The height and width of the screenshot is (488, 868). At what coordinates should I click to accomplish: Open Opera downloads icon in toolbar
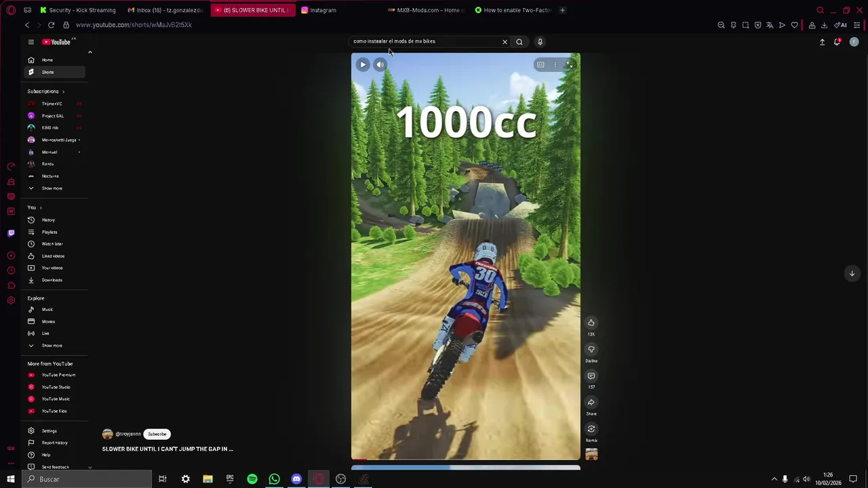(x=824, y=25)
